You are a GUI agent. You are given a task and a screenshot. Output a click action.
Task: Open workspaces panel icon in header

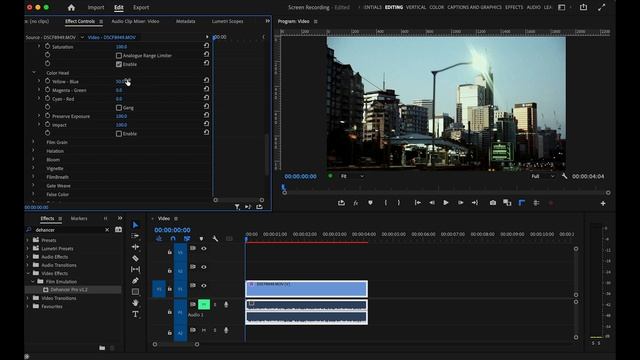coord(562,7)
